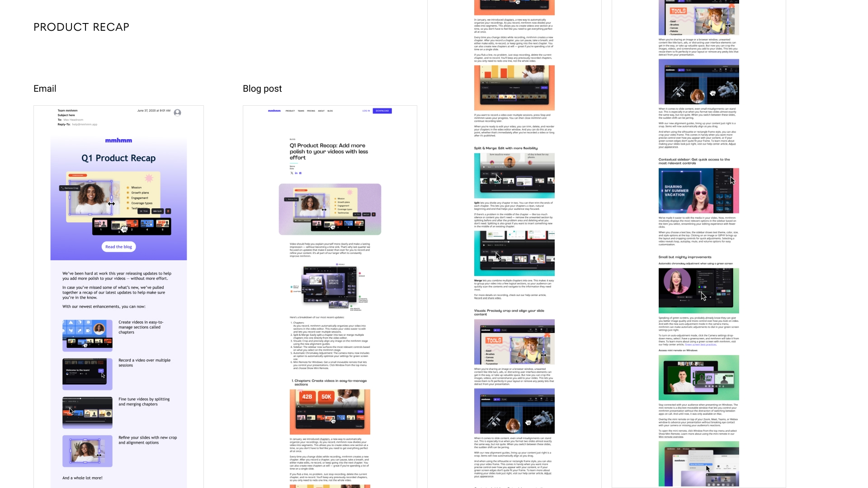Click the mmhmm logo in the email banner

point(118,141)
